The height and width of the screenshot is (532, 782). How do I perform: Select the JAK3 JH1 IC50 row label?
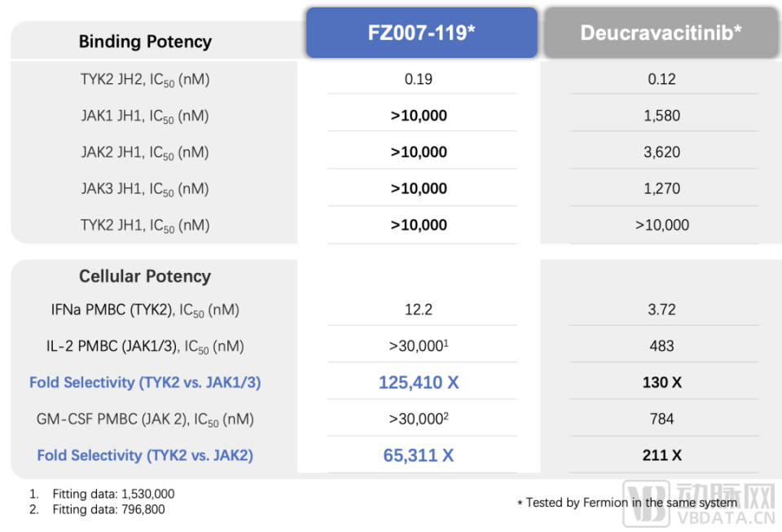(145, 189)
